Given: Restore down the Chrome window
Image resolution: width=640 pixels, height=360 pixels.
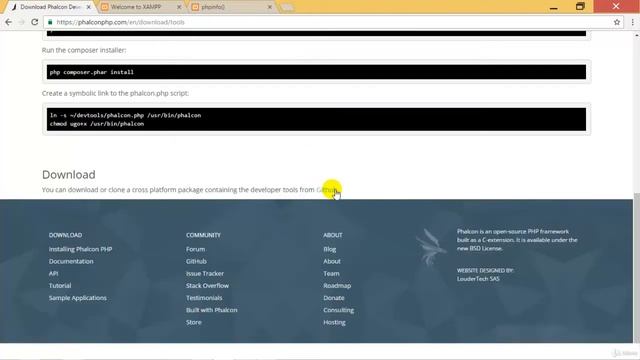Looking at the screenshot, I should [580, 7].
